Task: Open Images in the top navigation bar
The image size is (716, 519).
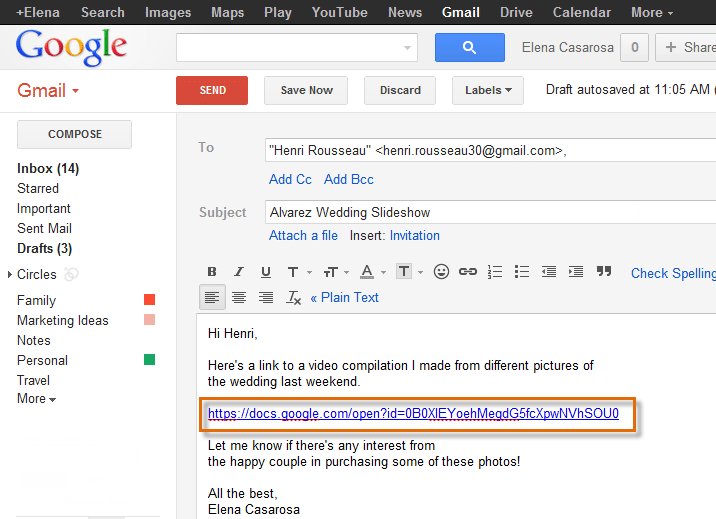Action: coord(168,12)
